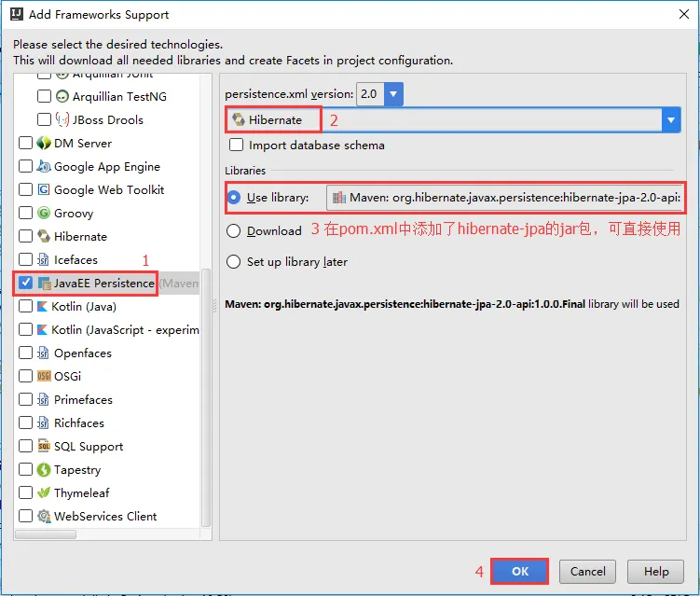Click the Libraries section heading
This screenshot has width=700, height=596.
coord(245,171)
